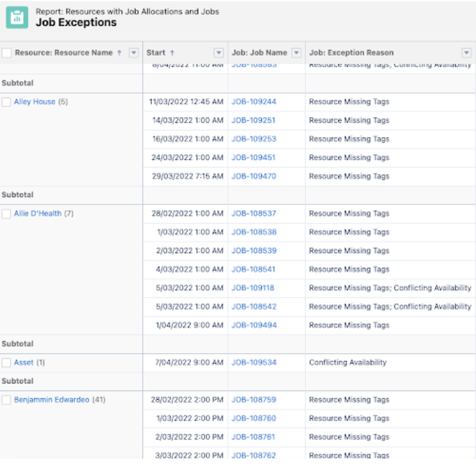The image size is (476, 468).
Task: Open job JOB-109244
Action: (x=254, y=102)
